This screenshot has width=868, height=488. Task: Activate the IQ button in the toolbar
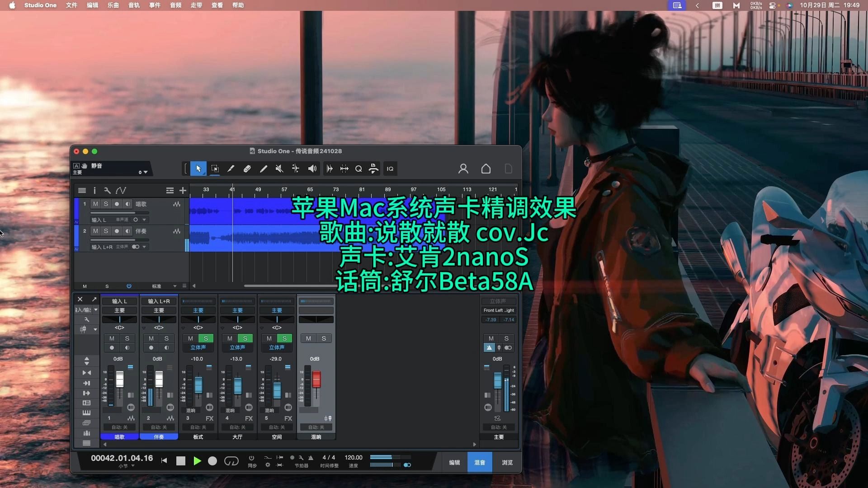tap(391, 169)
